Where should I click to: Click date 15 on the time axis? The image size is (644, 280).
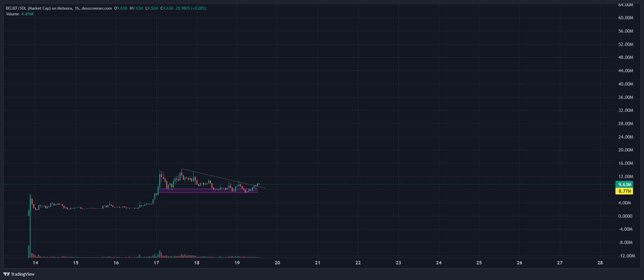76,263
